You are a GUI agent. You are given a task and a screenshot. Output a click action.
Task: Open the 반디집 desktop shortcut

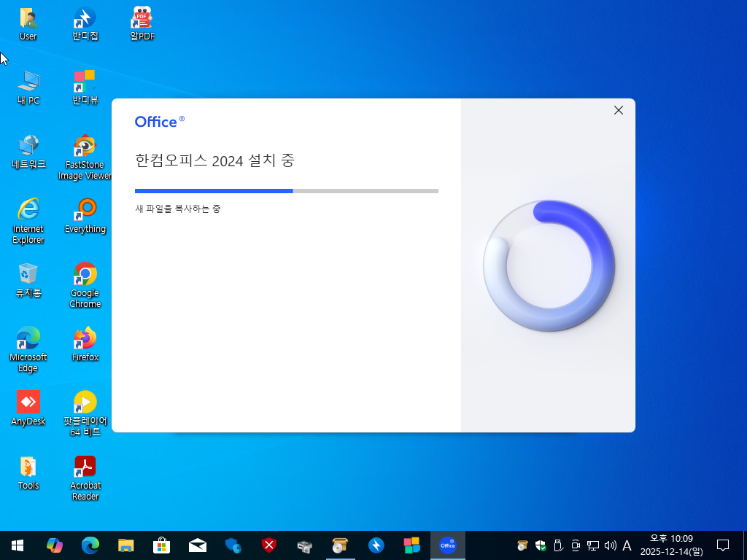point(85,24)
